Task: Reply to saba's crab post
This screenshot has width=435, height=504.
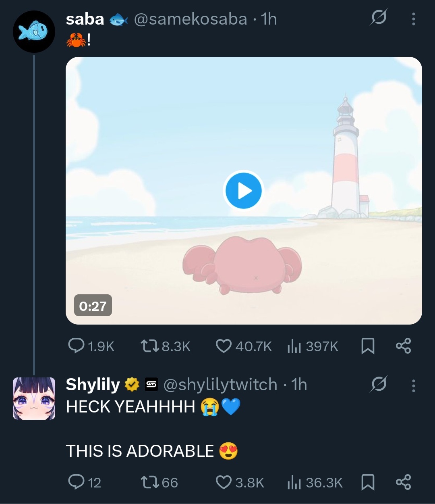Action: (76, 346)
